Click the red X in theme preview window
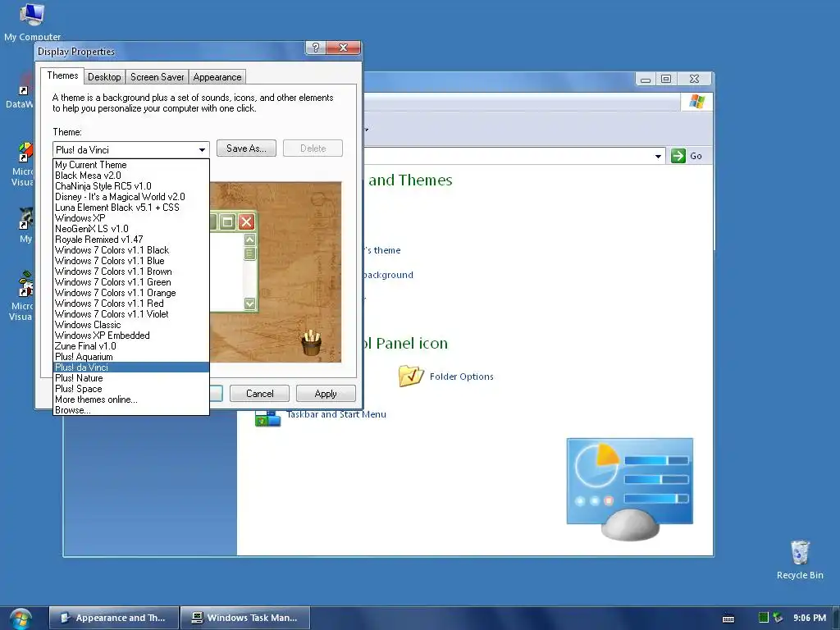 click(246, 221)
